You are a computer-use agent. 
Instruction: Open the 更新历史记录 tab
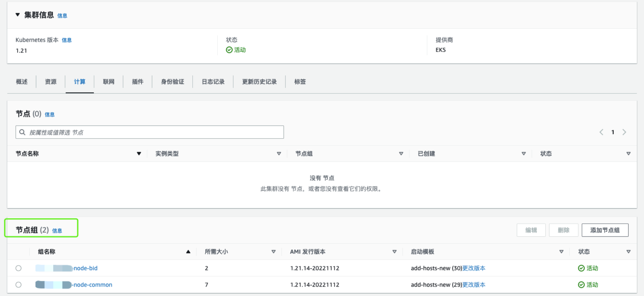coord(259,82)
